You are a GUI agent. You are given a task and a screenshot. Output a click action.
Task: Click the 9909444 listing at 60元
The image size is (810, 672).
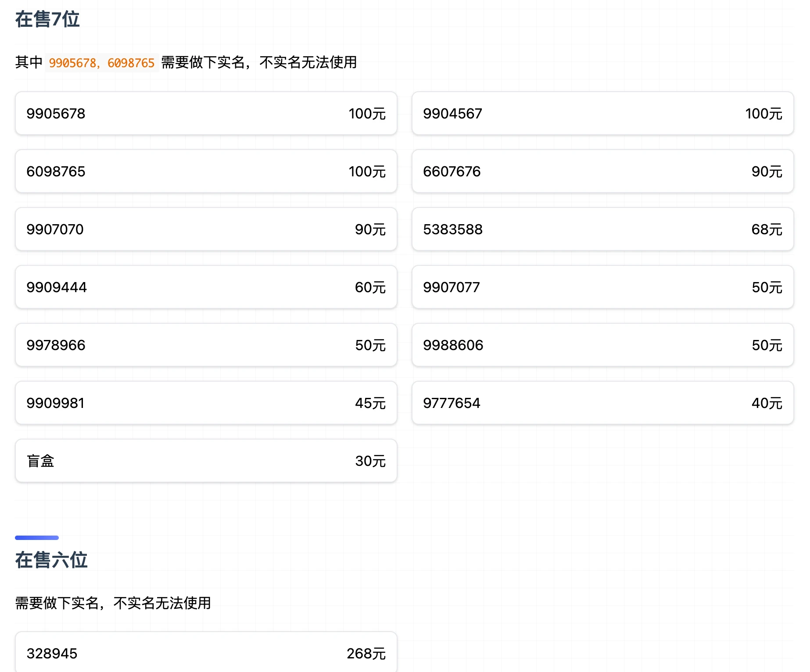tap(206, 287)
